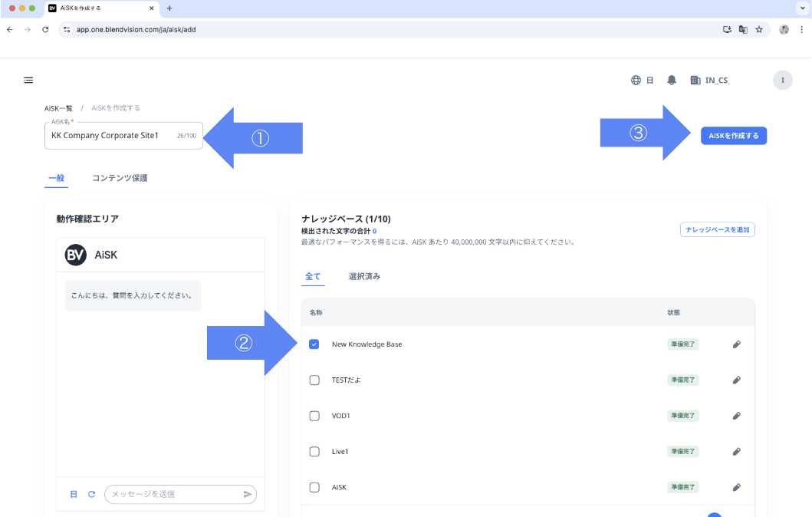The height and width of the screenshot is (517, 812).
Task: Reset the chat with refresh icon
Action: tap(92, 494)
